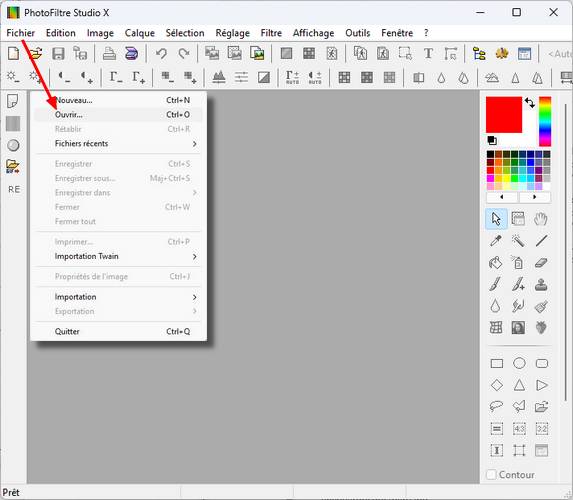Viewport: 573px width, 500px height.
Task: Choose the Rectangle selection shape
Action: (x=497, y=364)
